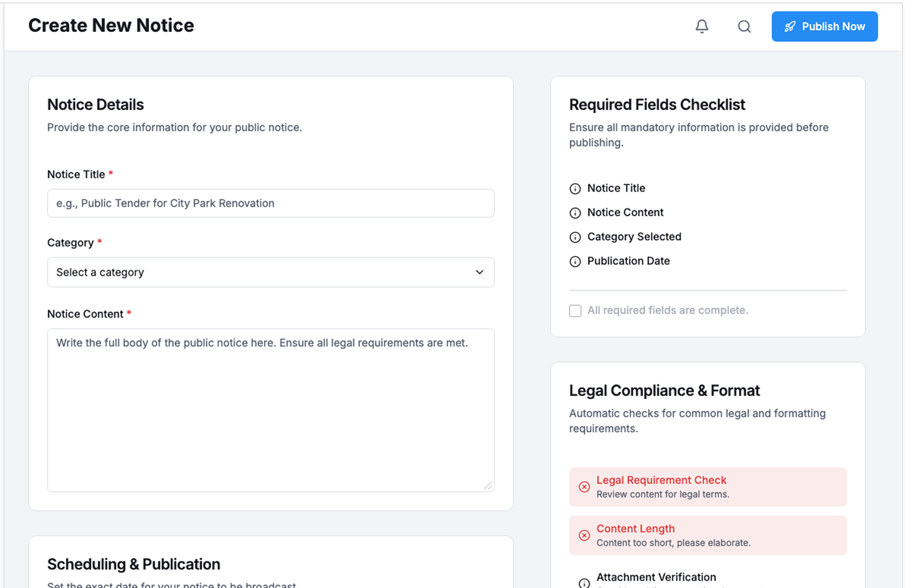Click the info icon beside Category Selected
Viewport: 905px width, 588px height.
click(x=575, y=237)
